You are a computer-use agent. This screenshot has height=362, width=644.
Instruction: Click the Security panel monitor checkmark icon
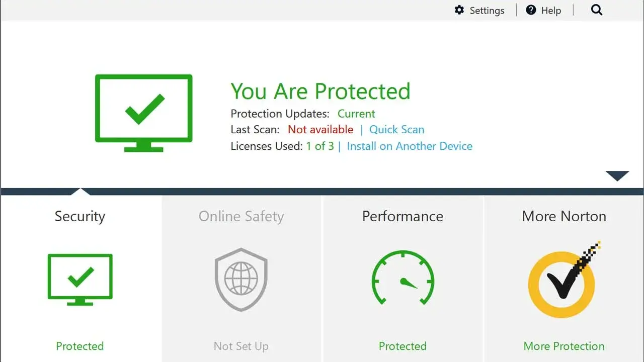pyautogui.click(x=80, y=280)
